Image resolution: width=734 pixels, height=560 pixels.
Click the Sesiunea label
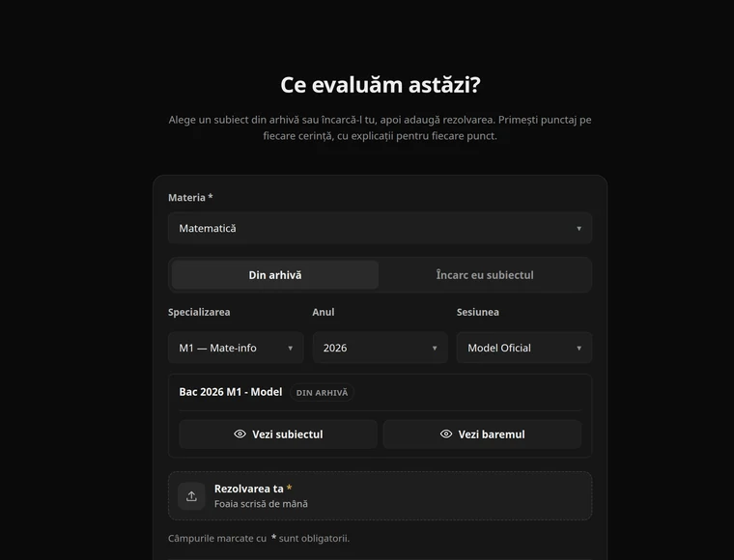tap(478, 312)
